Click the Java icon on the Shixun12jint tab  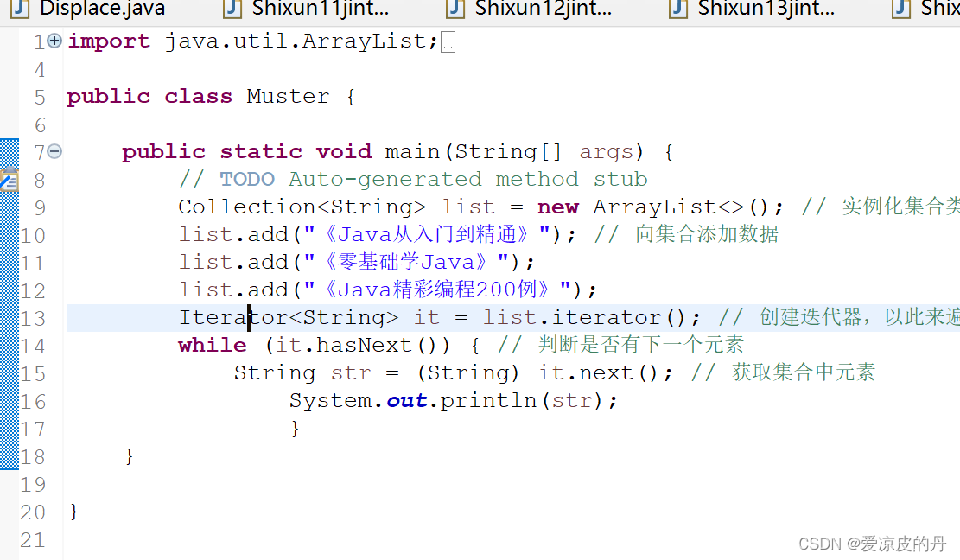pos(454,10)
